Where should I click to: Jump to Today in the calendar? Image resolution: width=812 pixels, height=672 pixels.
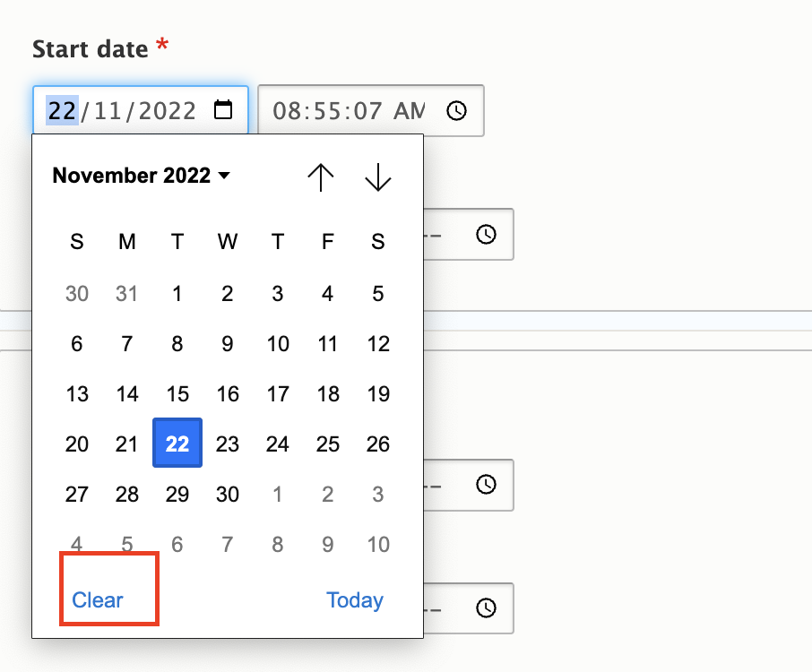[x=355, y=600]
